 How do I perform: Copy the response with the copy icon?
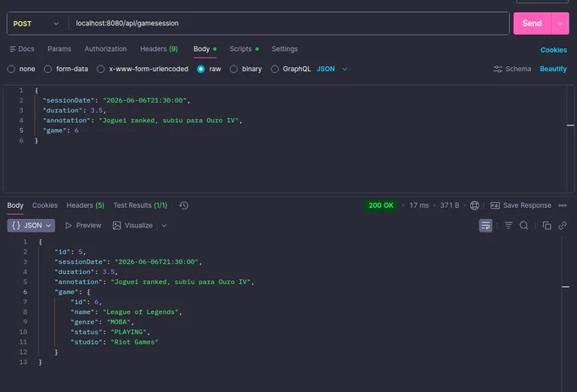pyautogui.click(x=546, y=225)
